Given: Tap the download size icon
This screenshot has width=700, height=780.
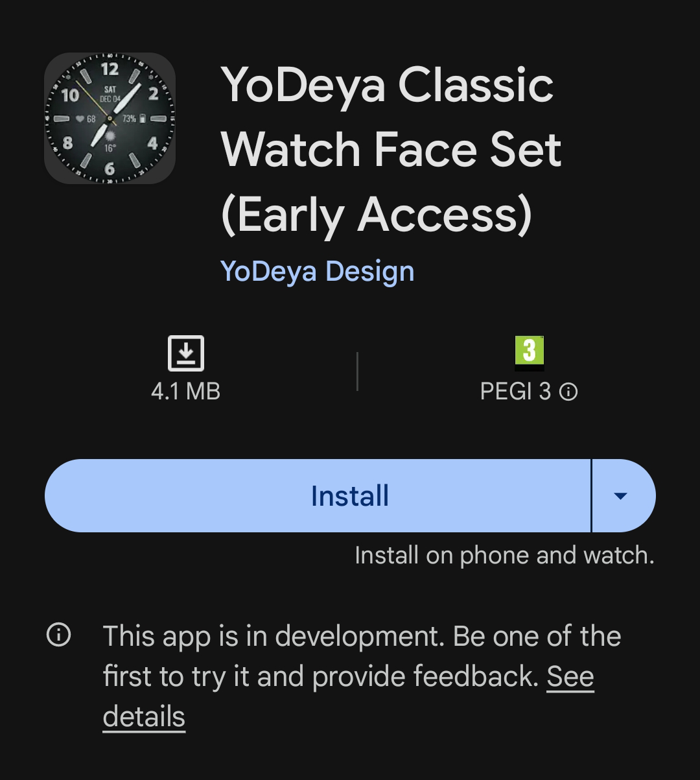Looking at the screenshot, I should coord(186,353).
